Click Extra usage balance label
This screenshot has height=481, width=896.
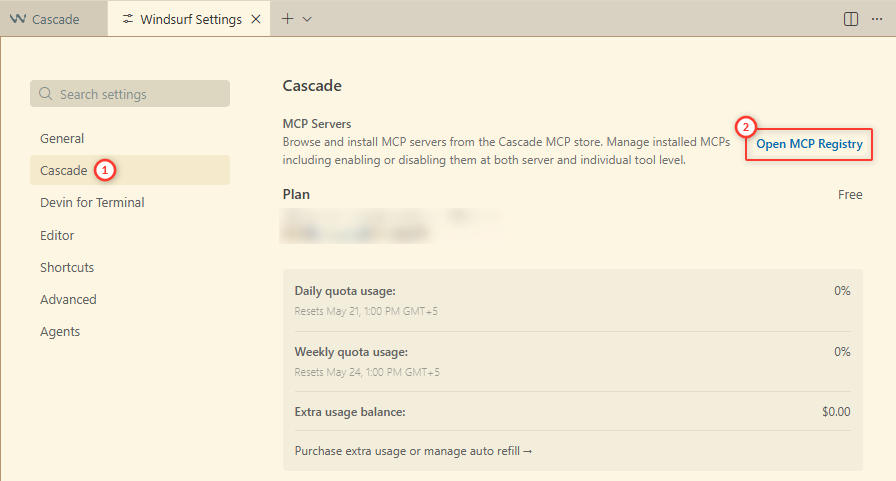tap(350, 412)
